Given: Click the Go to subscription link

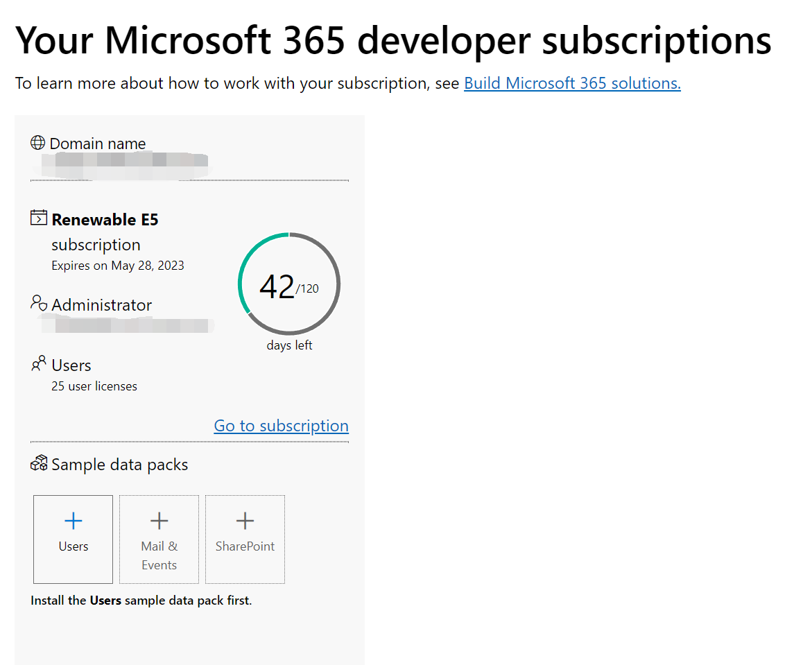Looking at the screenshot, I should tap(281, 426).
